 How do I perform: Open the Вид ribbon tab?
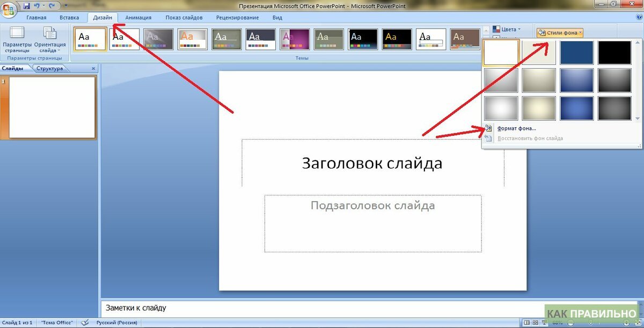point(277,18)
